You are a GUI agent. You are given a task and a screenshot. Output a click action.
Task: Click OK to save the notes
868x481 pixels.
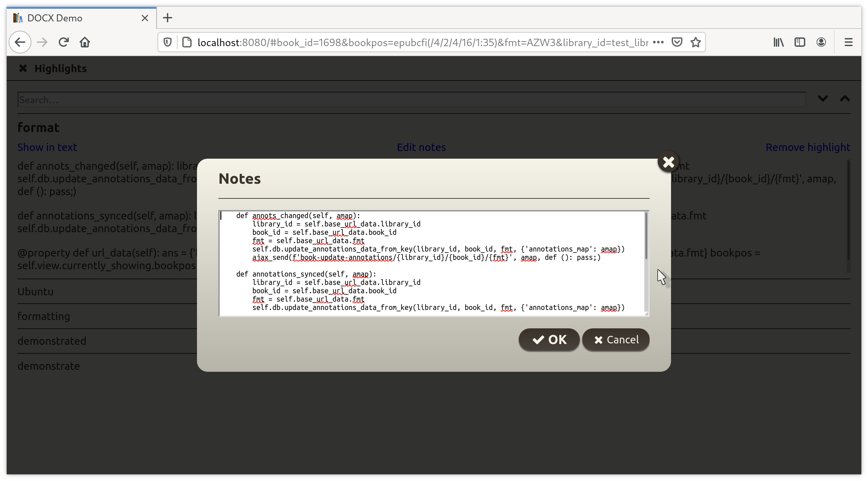(x=549, y=339)
